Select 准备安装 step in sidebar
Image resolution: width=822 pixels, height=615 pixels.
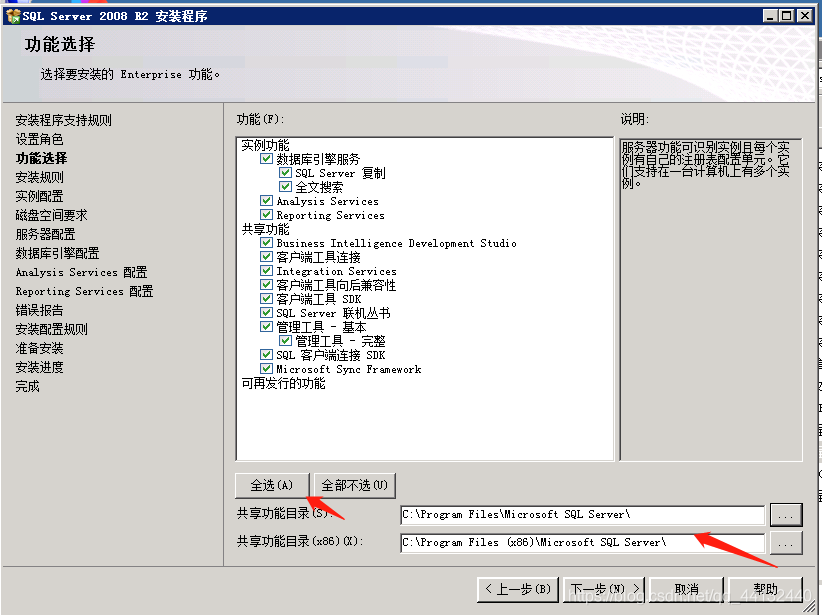(x=39, y=348)
